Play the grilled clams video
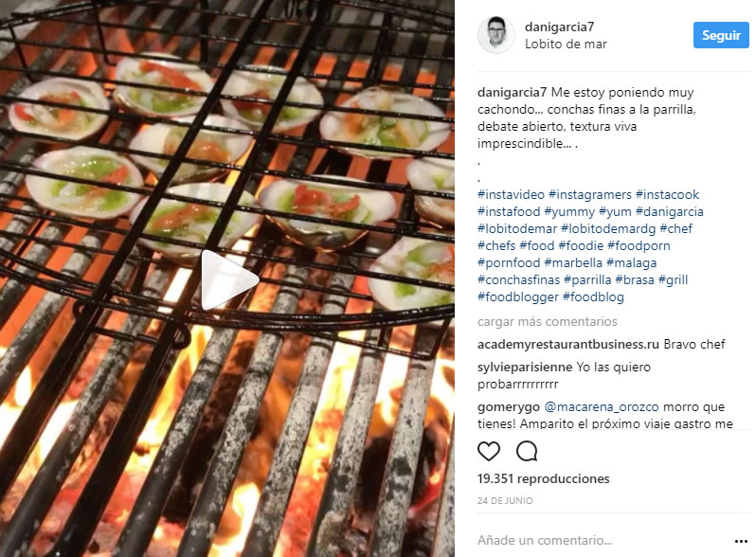 [229, 280]
